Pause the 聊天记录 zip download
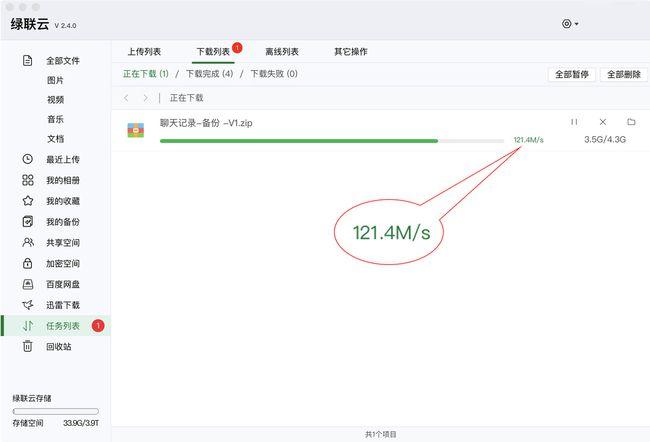The width and height of the screenshot is (650, 442). pos(574,122)
